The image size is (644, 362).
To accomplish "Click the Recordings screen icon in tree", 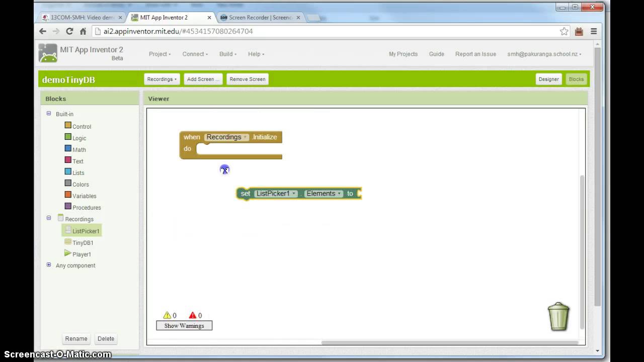I will click(x=61, y=218).
